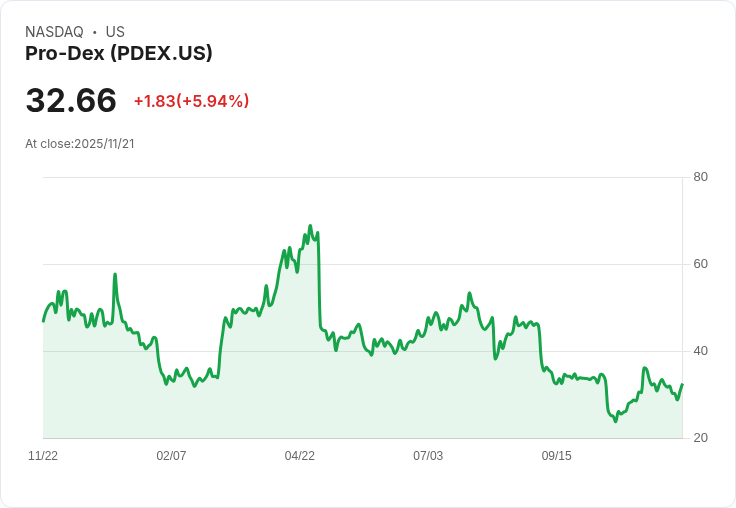Click the NASDAQ exchange label

(x=54, y=32)
